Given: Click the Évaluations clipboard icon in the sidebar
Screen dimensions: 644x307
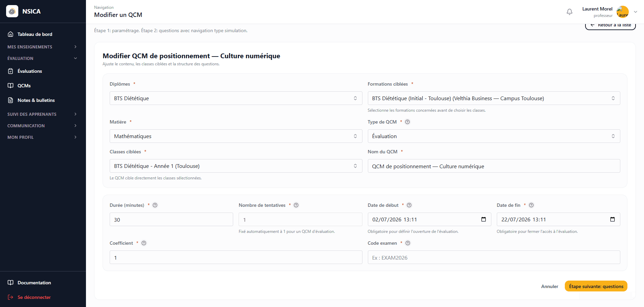Looking at the screenshot, I should pyautogui.click(x=10, y=71).
